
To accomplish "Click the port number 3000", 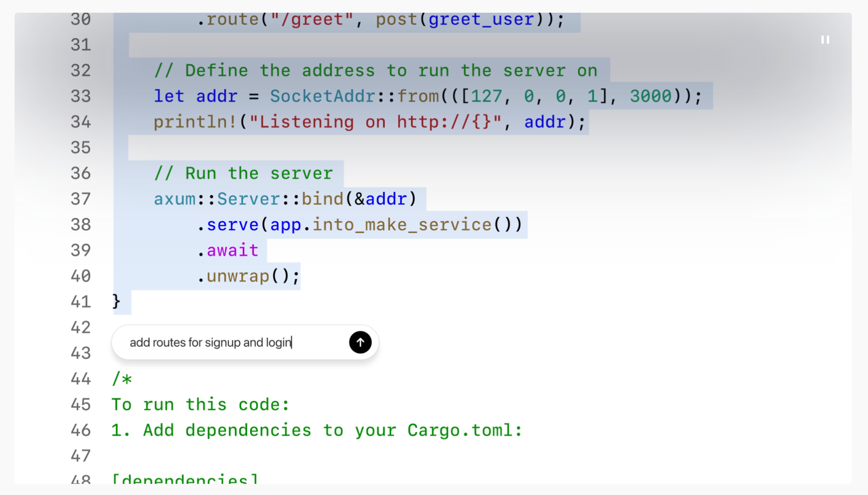I will tap(651, 96).
